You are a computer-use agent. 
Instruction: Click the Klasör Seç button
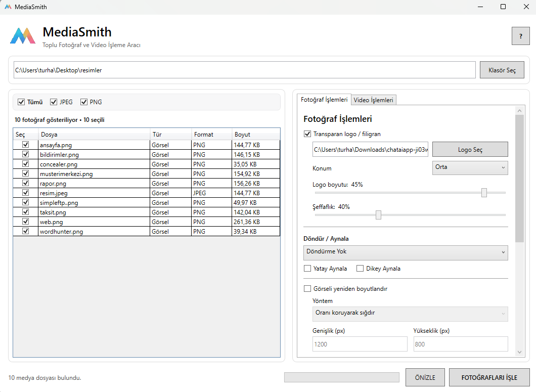click(x=502, y=70)
